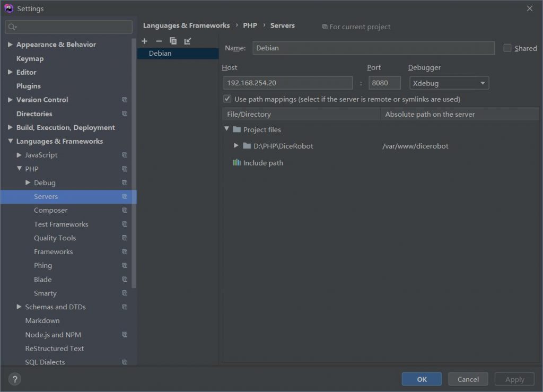Image resolution: width=543 pixels, height=392 pixels.
Task: Confirm settings with the OK button
Action: tap(422, 379)
